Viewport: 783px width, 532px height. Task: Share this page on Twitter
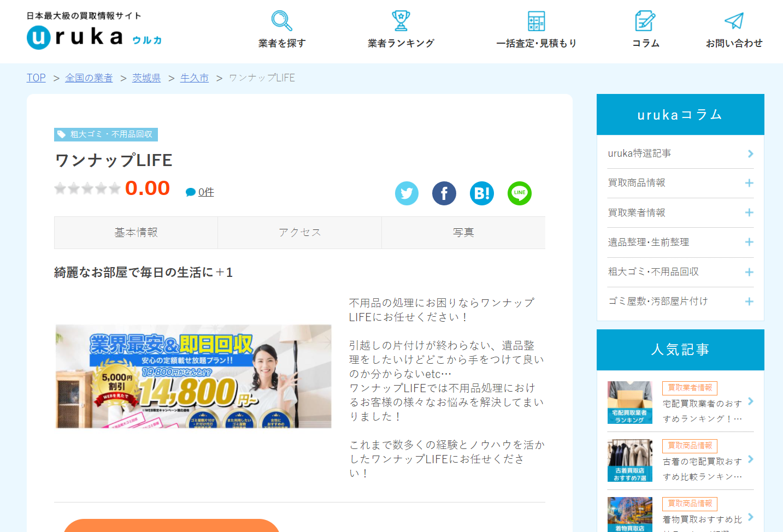point(407,193)
